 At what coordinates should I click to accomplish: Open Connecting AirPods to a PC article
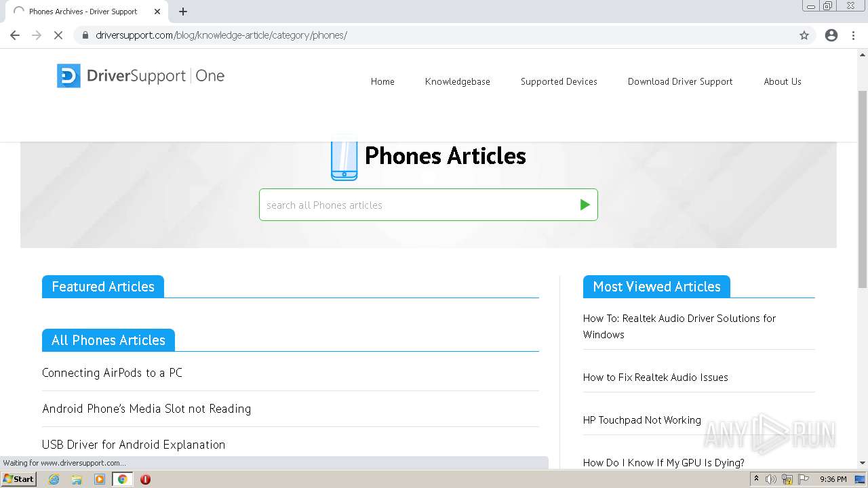coord(112,373)
